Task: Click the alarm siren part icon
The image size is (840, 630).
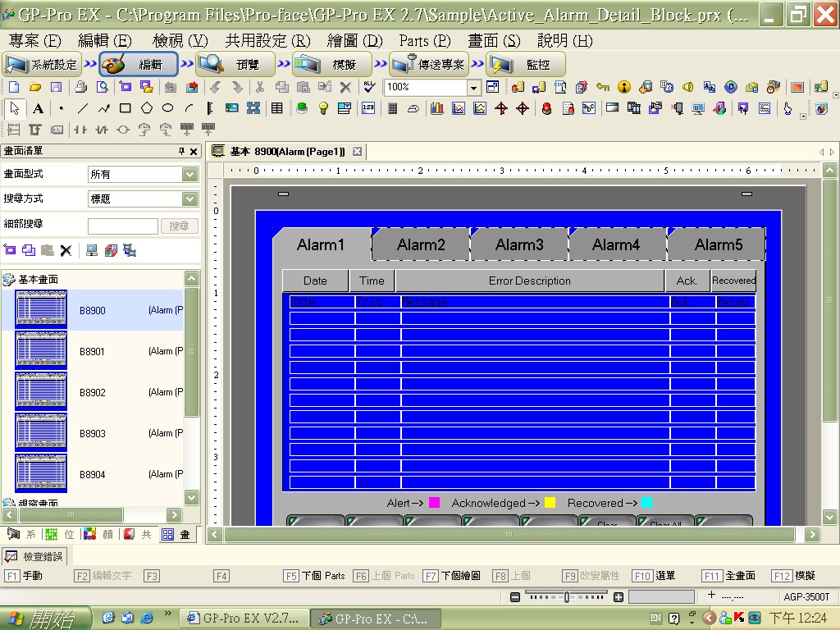Action: pyautogui.click(x=546, y=108)
